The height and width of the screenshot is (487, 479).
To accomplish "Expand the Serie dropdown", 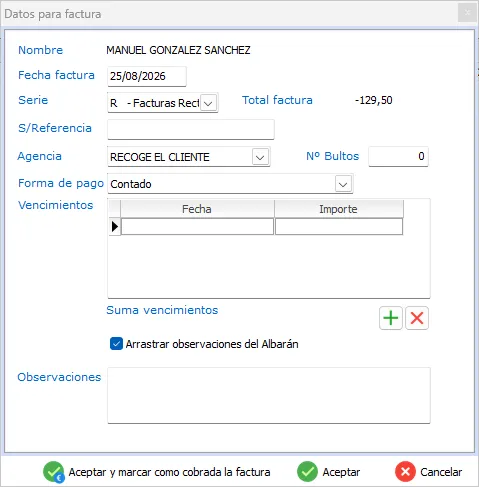I will [x=209, y=103].
